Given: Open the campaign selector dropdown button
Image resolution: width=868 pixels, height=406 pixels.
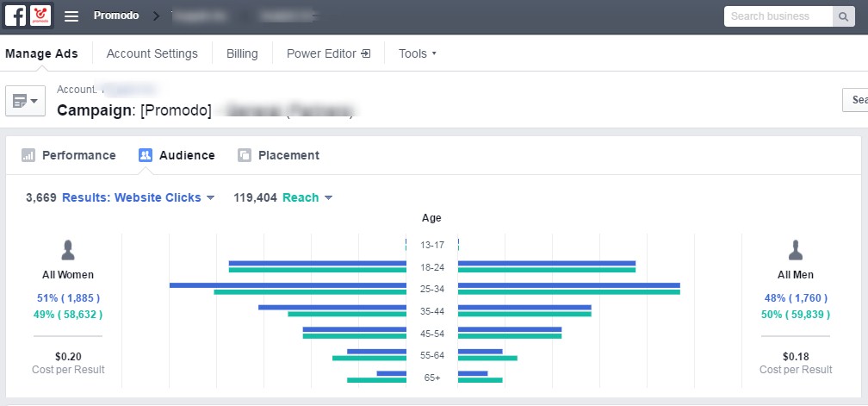Looking at the screenshot, I should 25,101.
